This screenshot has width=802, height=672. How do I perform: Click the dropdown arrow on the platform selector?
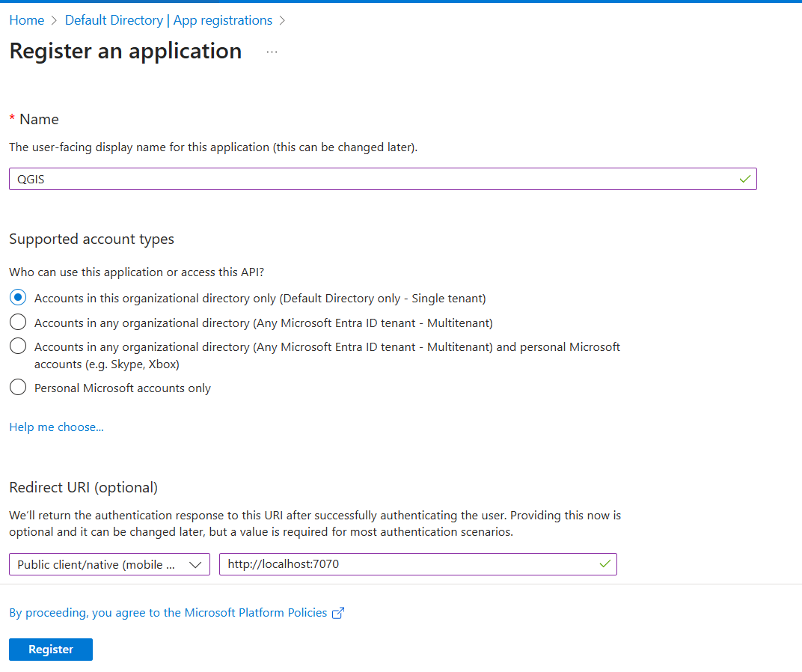(196, 564)
